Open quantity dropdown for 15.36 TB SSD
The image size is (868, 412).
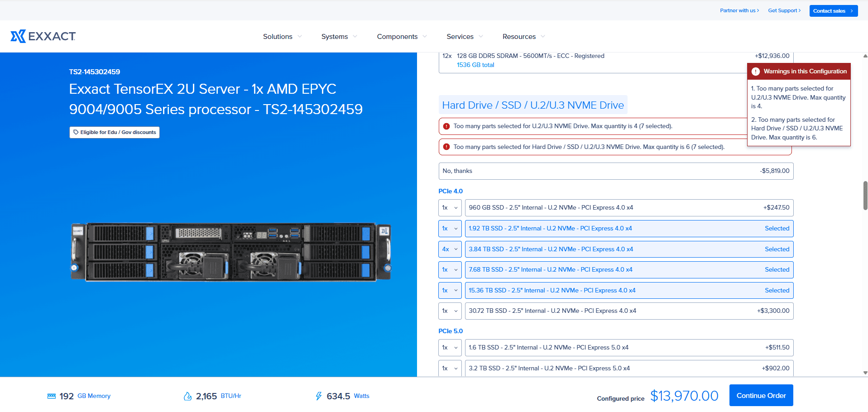click(450, 291)
